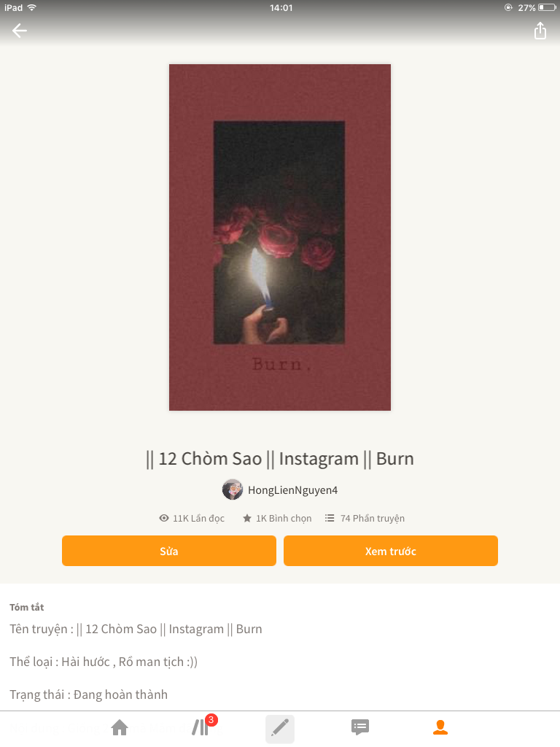560x747 pixels.
Task: Tap the story title 12 Chòm Sao Instagram Burn
Action: pos(280,459)
